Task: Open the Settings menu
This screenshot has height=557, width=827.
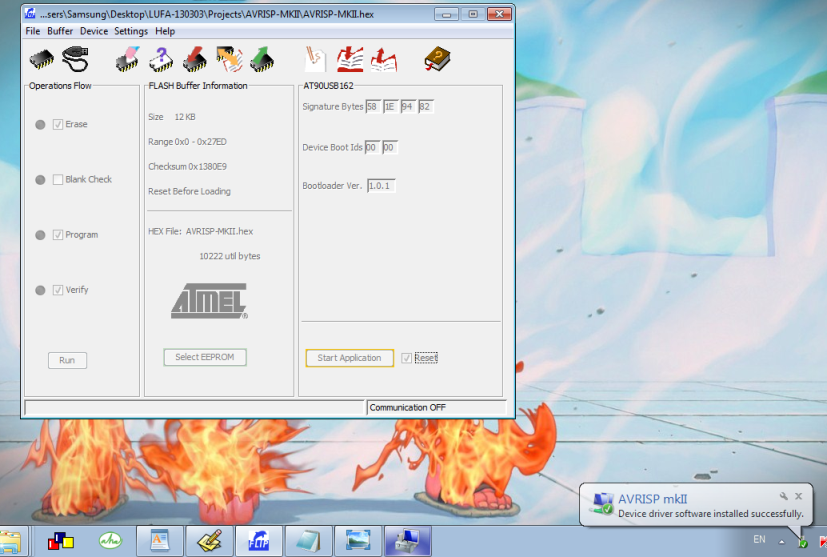Action: coord(131,31)
